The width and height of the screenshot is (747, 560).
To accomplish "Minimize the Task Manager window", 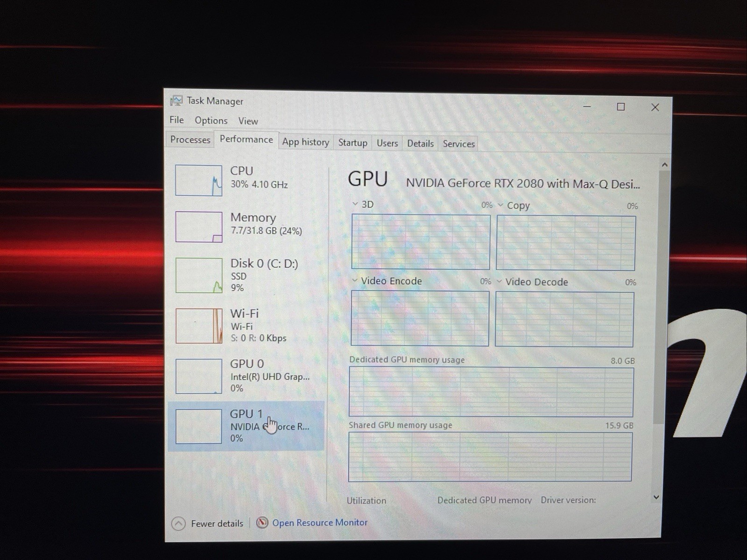I will 587,106.
